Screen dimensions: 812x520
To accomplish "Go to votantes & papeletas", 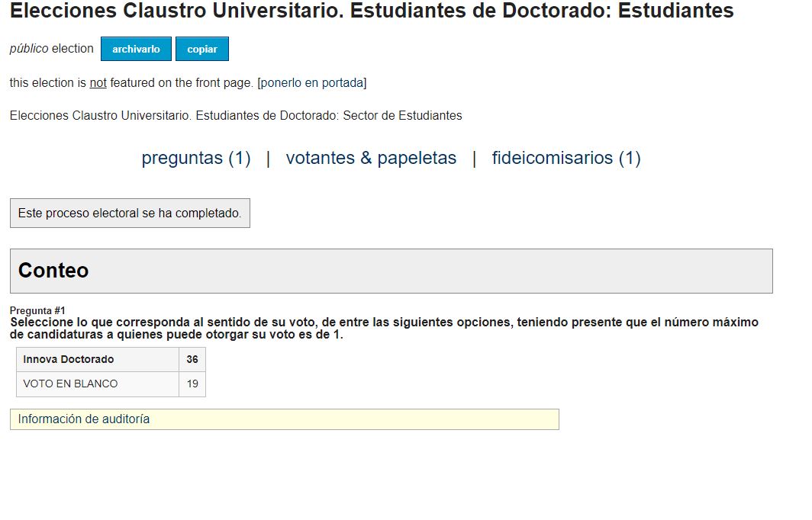I will pyautogui.click(x=371, y=158).
